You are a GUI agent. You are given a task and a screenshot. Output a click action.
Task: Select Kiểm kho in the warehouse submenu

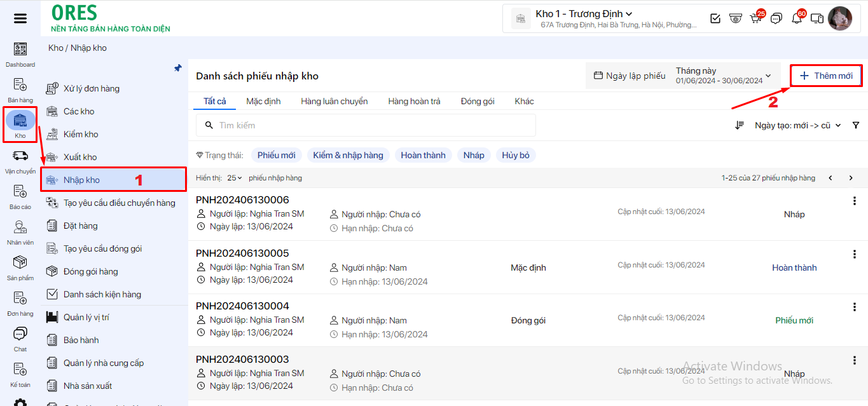[x=81, y=134]
